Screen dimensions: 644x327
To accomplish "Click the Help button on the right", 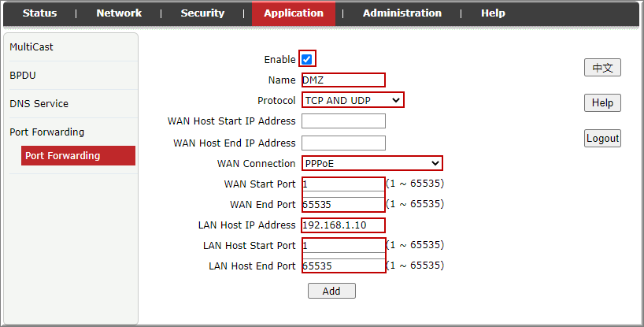I will click(602, 103).
